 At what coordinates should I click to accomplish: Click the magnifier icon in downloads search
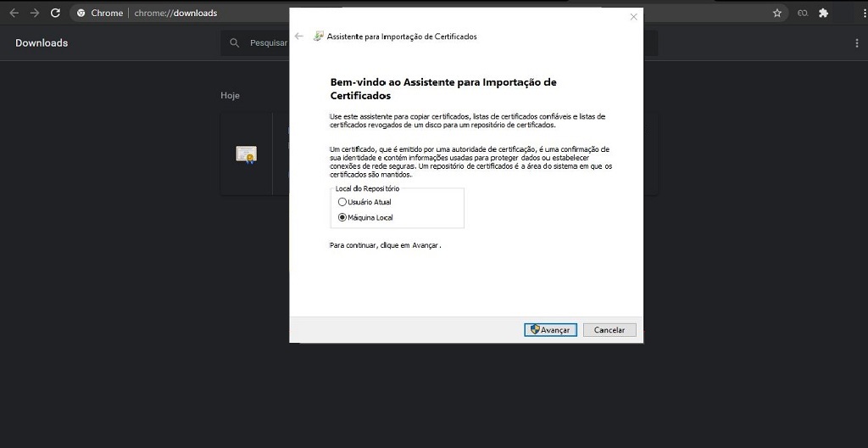point(235,43)
